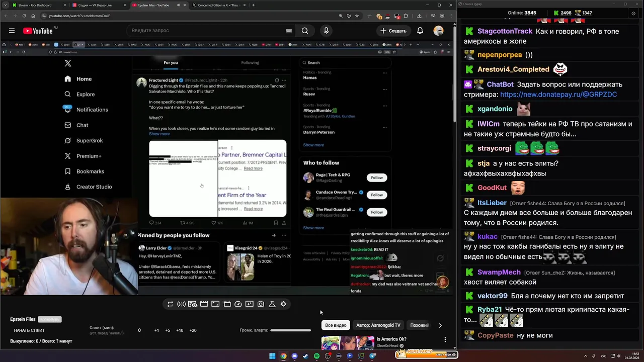Bookmark this page with the star icon
644x362 pixels.
[356, 16]
